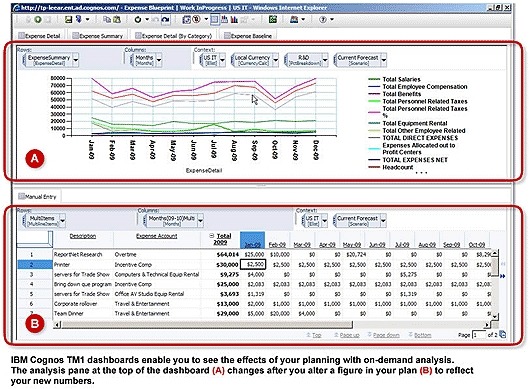Click the Feb-09 column header
The width and height of the screenshot is (530, 389).
pos(277,244)
